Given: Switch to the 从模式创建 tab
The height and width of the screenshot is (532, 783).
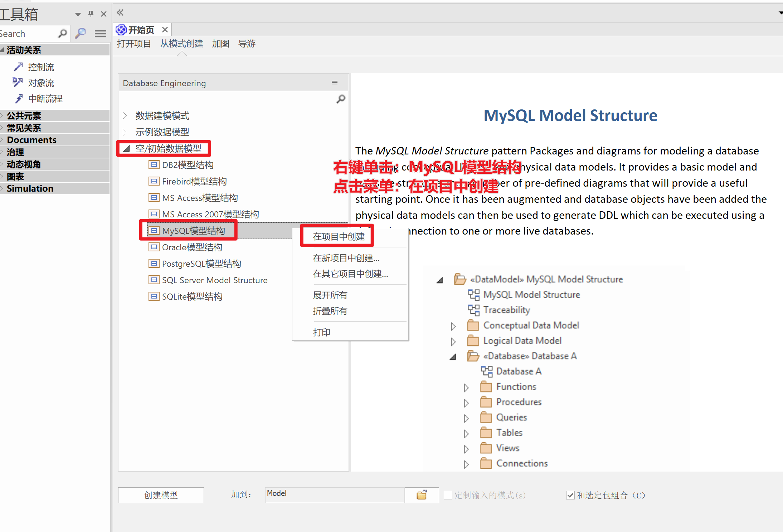Looking at the screenshot, I should [x=181, y=44].
